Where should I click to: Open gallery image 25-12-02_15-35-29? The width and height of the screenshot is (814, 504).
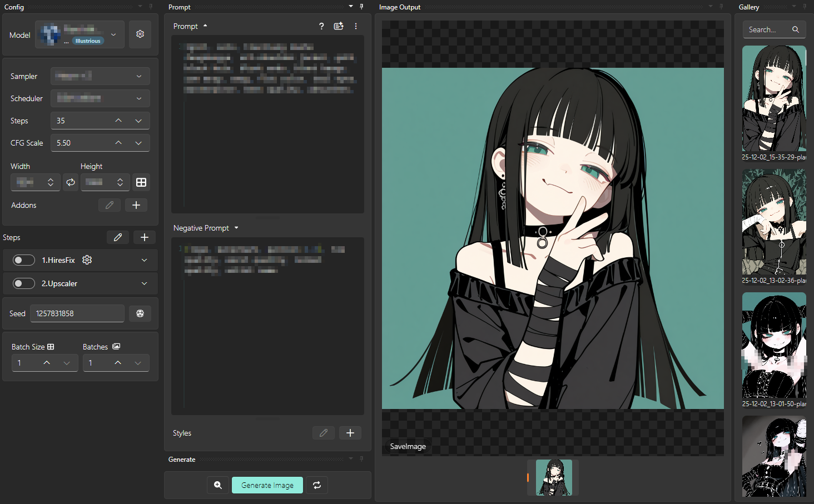(x=774, y=98)
